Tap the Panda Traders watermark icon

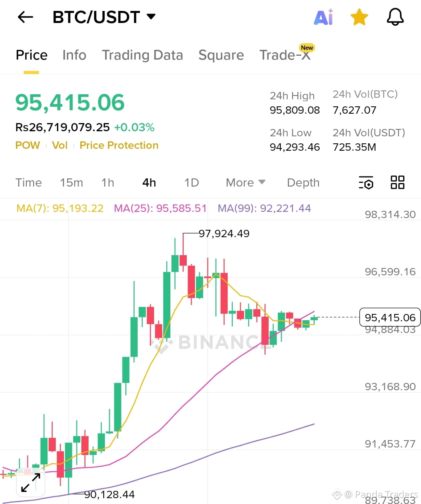(336, 494)
